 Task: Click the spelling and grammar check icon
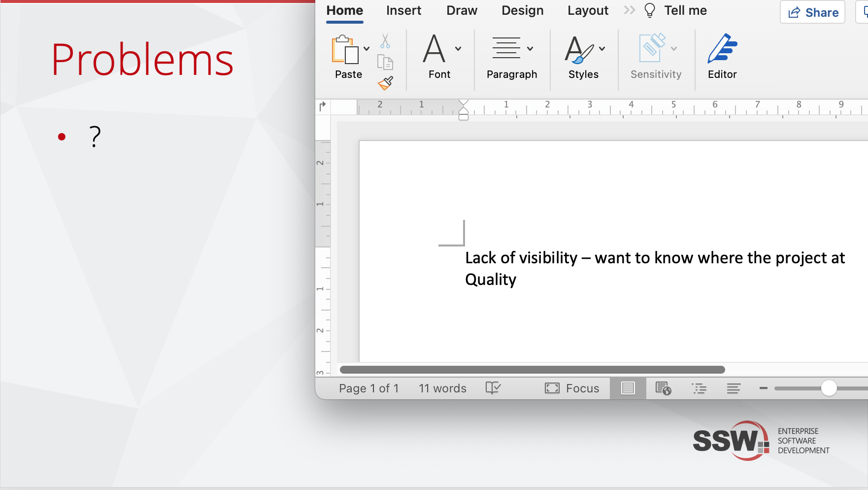point(493,388)
